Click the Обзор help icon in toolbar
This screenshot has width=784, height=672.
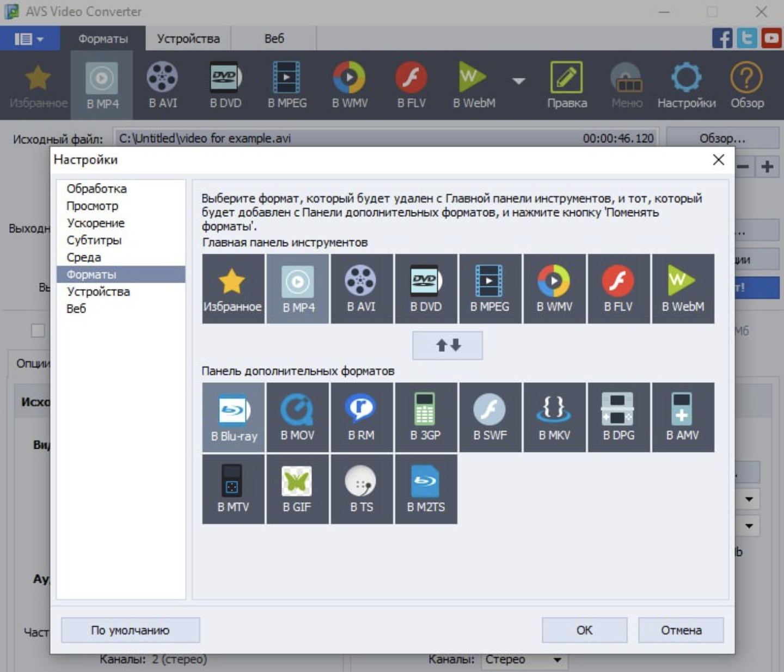coord(747,85)
